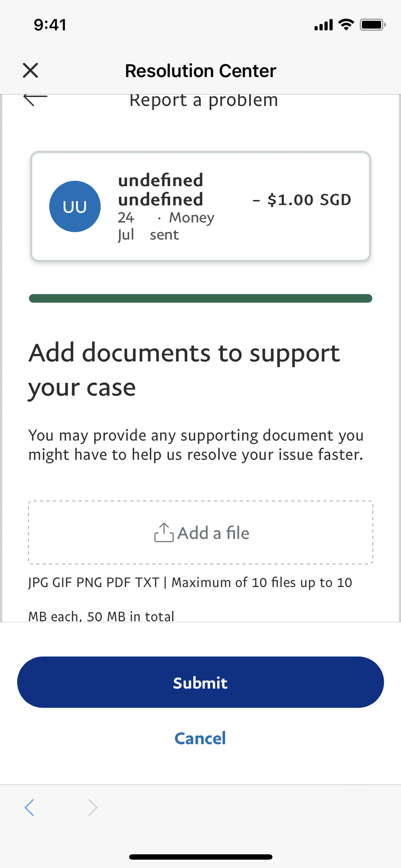401x868 pixels.
Task: Click the upload icon next to Add a file
Action: (x=164, y=532)
